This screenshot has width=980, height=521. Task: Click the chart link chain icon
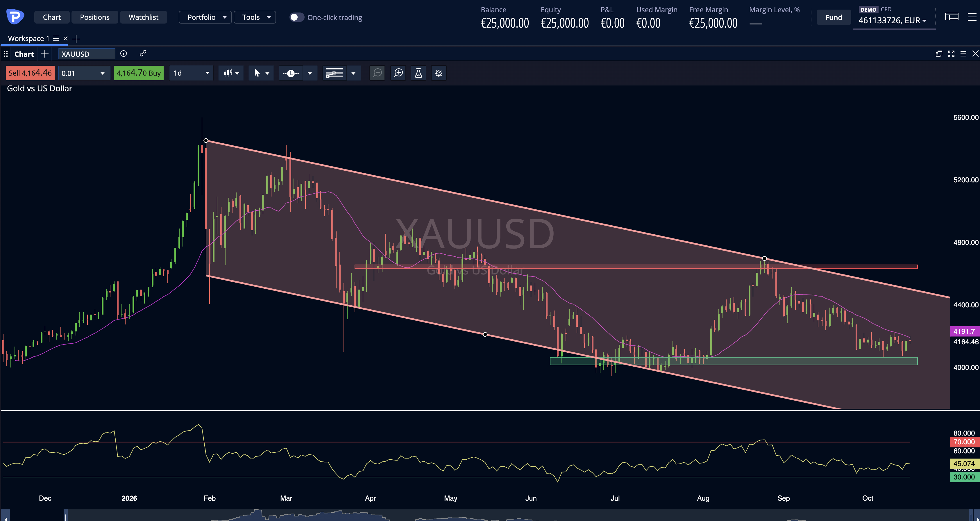tap(143, 54)
